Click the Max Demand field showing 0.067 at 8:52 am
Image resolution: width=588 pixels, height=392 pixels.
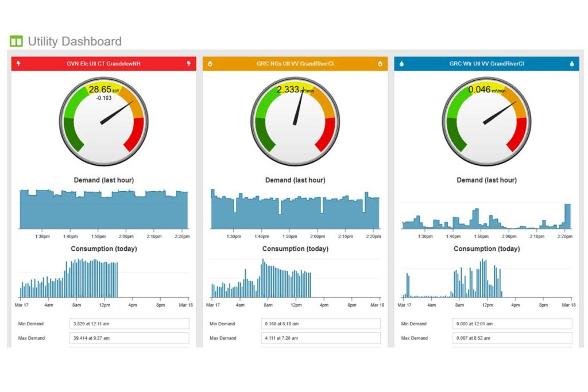[512, 338]
